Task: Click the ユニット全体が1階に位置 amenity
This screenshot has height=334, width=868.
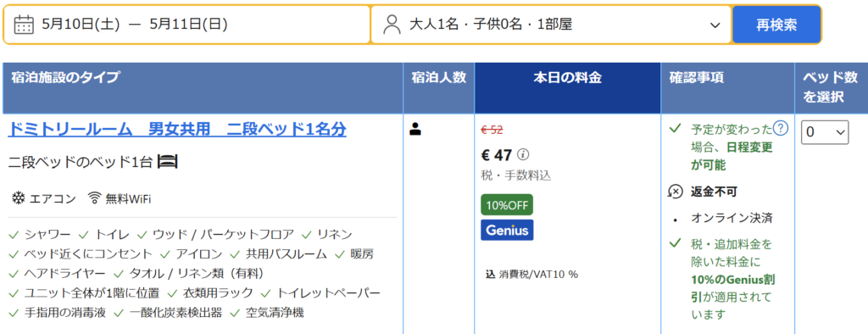Action: (92, 293)
